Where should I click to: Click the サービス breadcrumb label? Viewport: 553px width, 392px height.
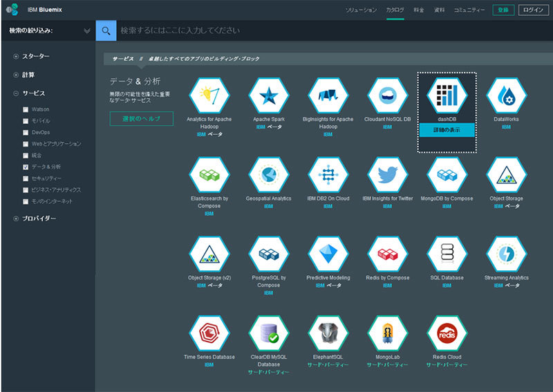pyautogui.click(x=123, y=59)
